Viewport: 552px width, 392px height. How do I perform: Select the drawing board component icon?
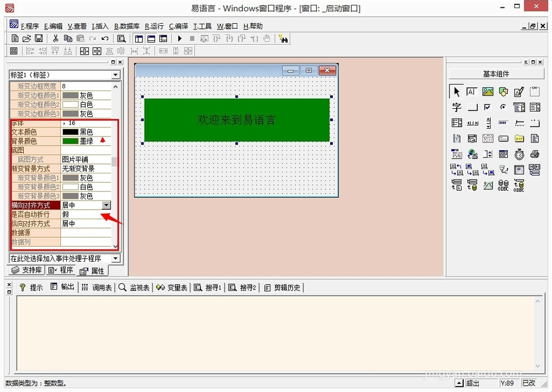click(x=519, y=92)
